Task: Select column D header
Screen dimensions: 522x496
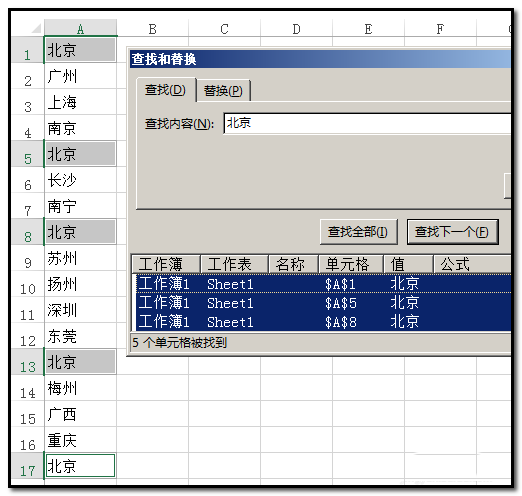Action: coord(296,28)
